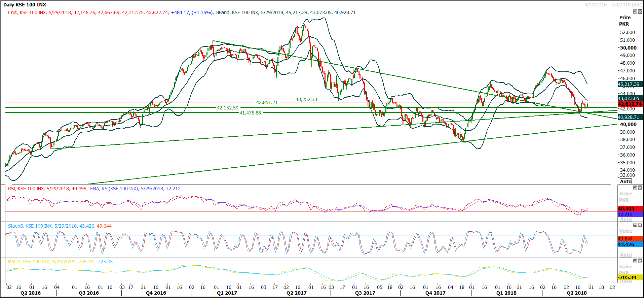Click the blue 43.426 stochastic value tag
Image resolution: width=644 pixels, height=298 pixels.
click(630, 244)
